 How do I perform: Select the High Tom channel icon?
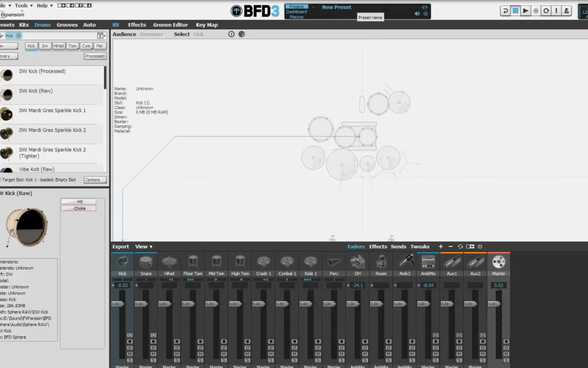[x=240, y=262]
